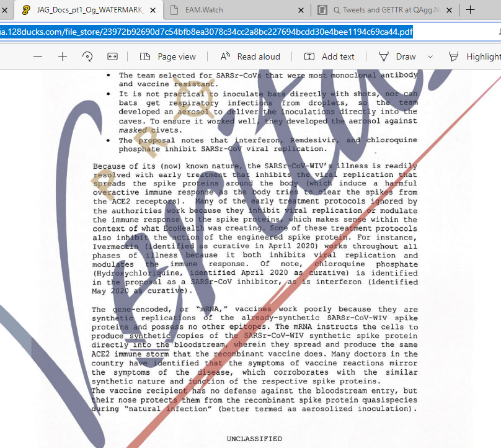Click the Fit to width icon
Screen dimensions: 501x448
point(112,56)
